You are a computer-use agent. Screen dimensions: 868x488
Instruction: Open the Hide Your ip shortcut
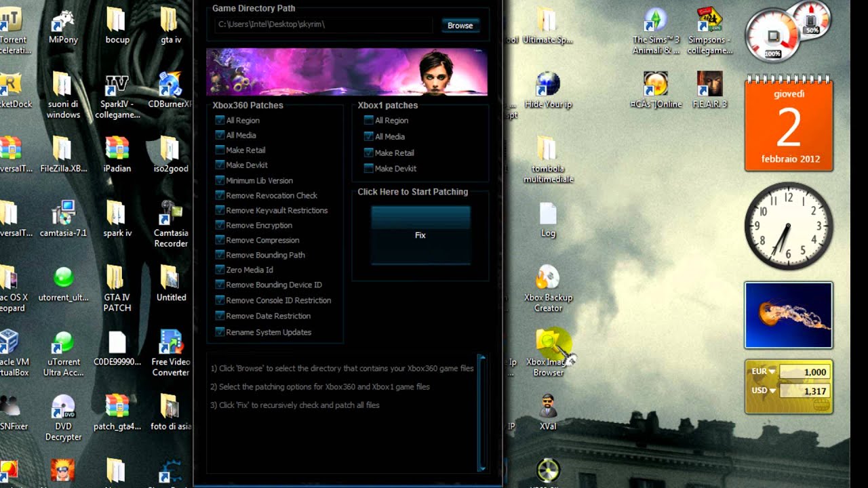click(x=548, y=90)
